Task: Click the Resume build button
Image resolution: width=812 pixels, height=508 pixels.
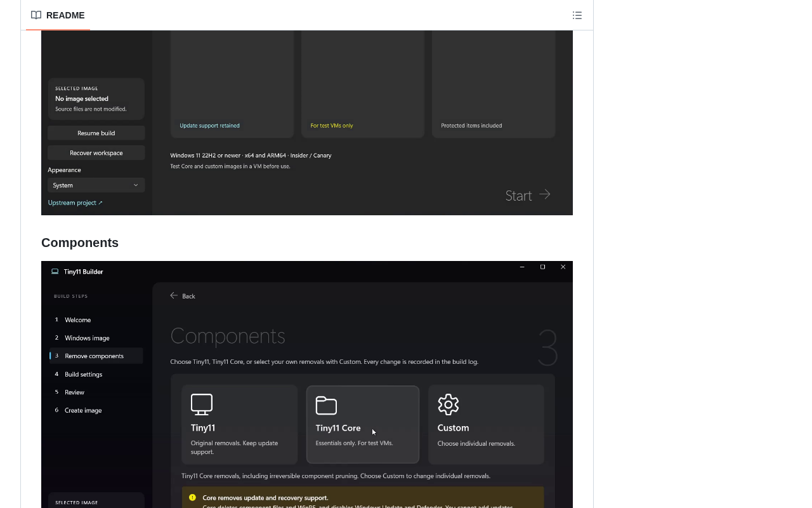Action: (96, 133)
